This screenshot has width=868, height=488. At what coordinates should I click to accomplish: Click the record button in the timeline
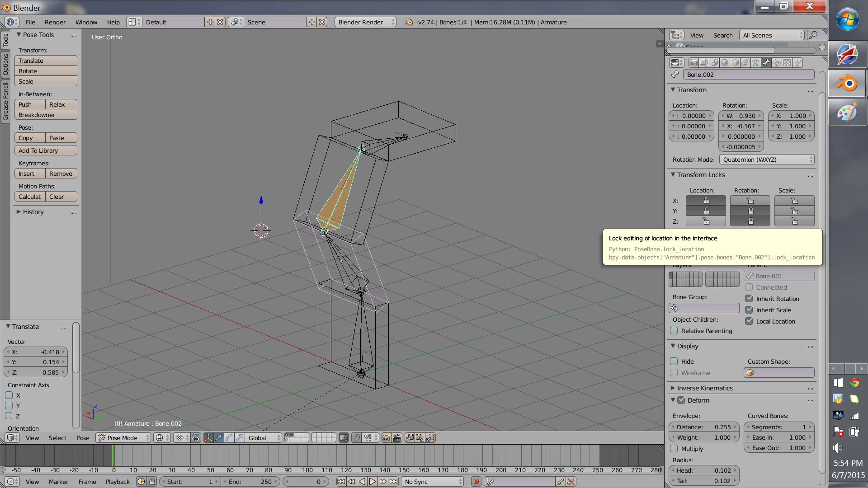476,482
